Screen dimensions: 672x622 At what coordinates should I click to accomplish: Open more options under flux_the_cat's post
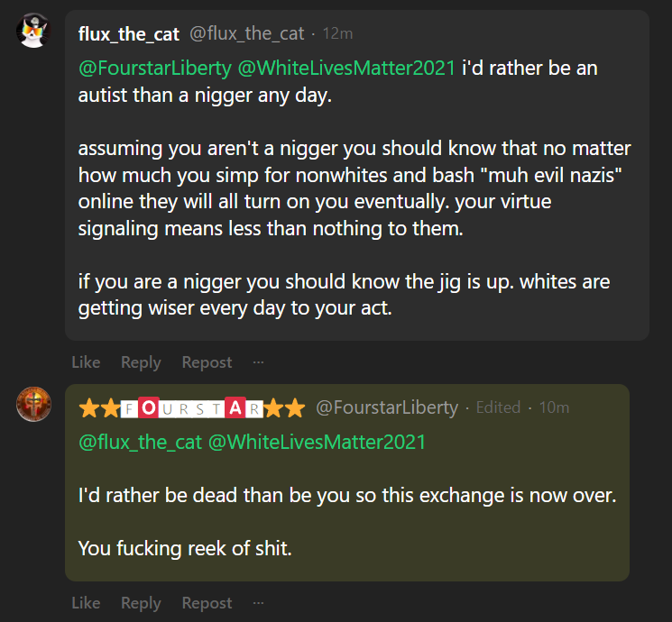259,362
